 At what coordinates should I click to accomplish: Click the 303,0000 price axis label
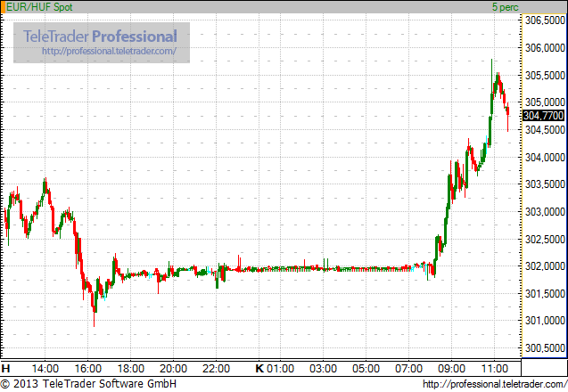pyautogui.click(x=545, y=211)
